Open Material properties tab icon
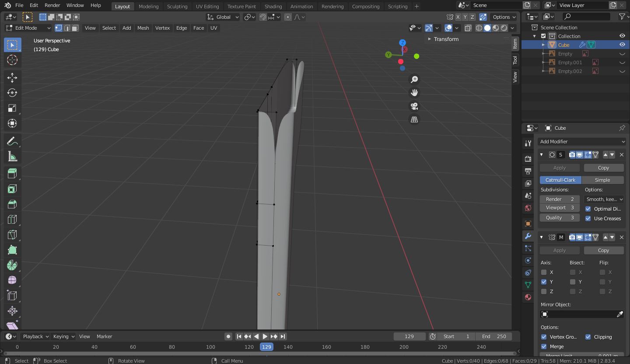The height and width of the screenshot is (364, 630). [x=528, y=297]
